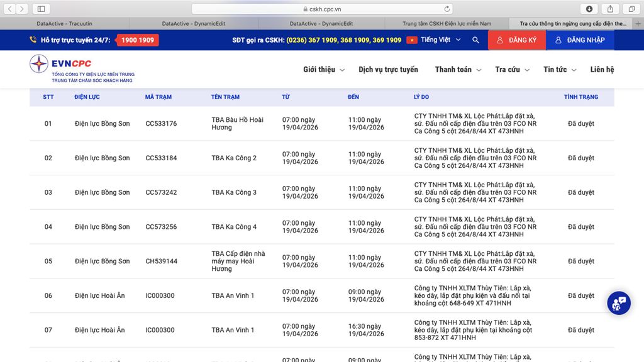This screenshot has height=362, width=644.
Task: Expand the Tra cứu menu
Action: coord(512,70)
